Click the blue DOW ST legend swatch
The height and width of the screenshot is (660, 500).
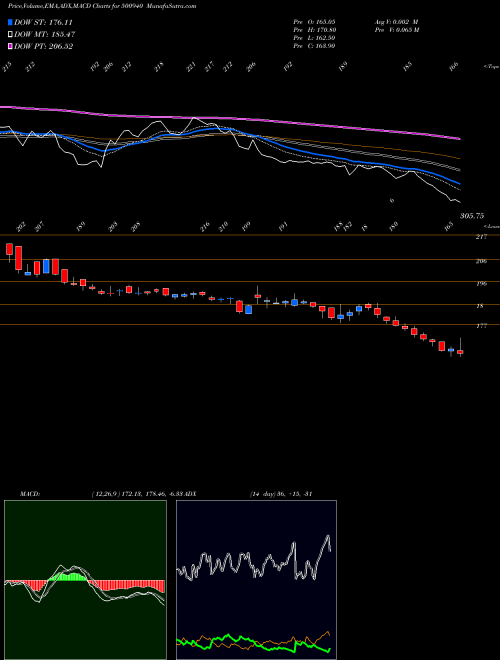pyautogui.click(x=11, y=23)
